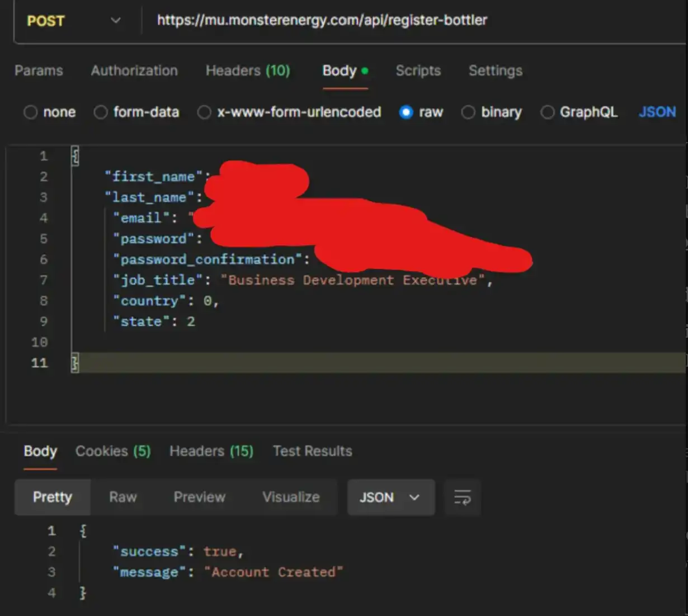
Task: Click the "first_name" key
Action: click(x=153, y=177)
